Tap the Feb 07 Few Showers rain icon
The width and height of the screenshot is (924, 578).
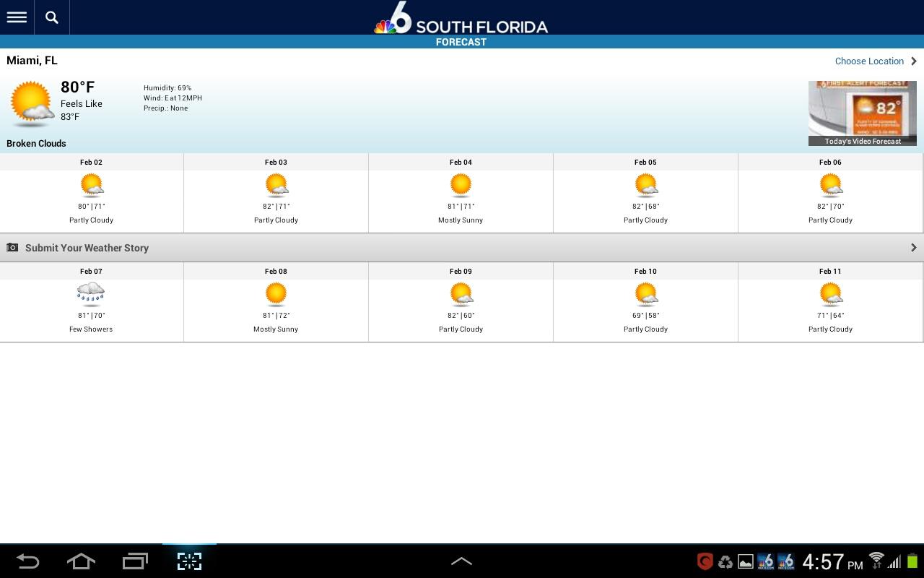(91, 294)
